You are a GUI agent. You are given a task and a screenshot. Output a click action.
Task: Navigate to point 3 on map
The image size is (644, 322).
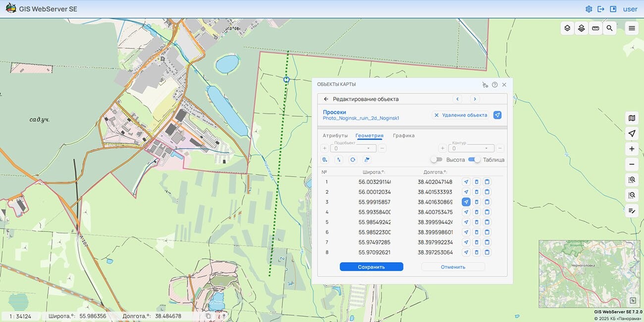[x=466, y=202]
